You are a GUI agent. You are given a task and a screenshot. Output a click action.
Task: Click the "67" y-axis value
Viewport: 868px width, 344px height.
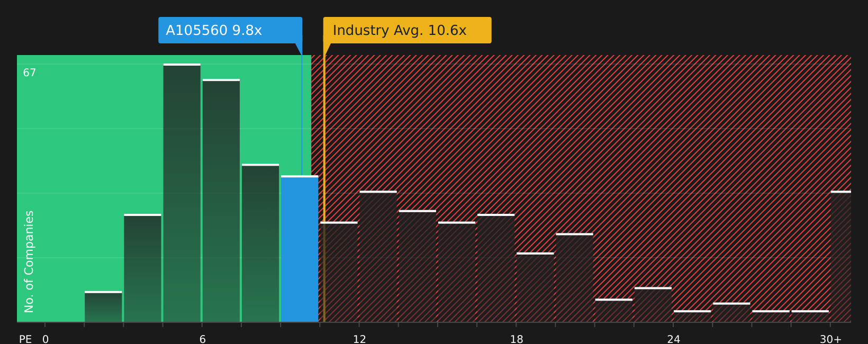(30, 73)
